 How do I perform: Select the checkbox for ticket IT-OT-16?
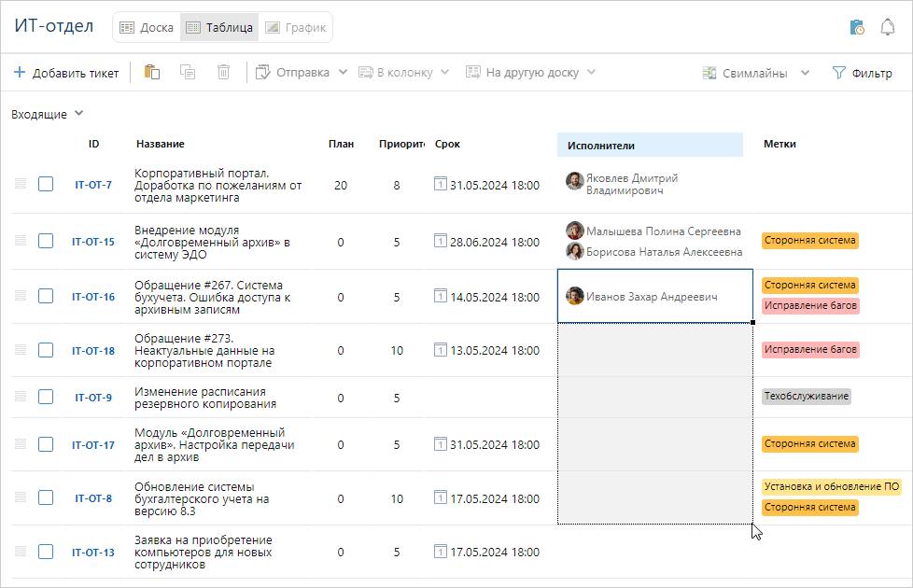point(46,296)
